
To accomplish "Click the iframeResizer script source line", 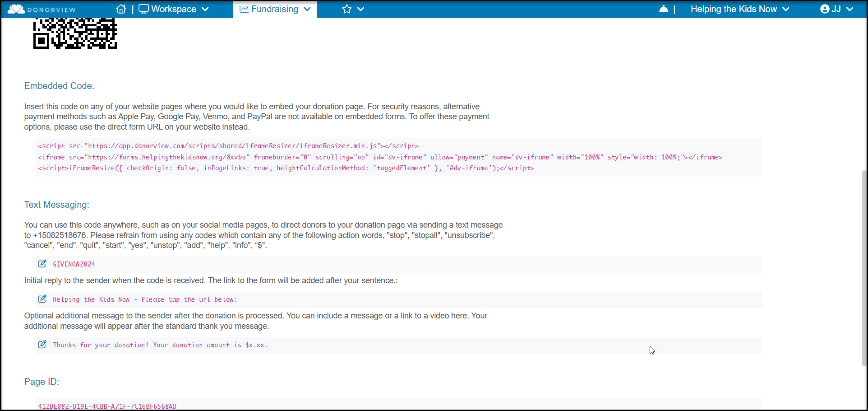I will coord(228,146).
